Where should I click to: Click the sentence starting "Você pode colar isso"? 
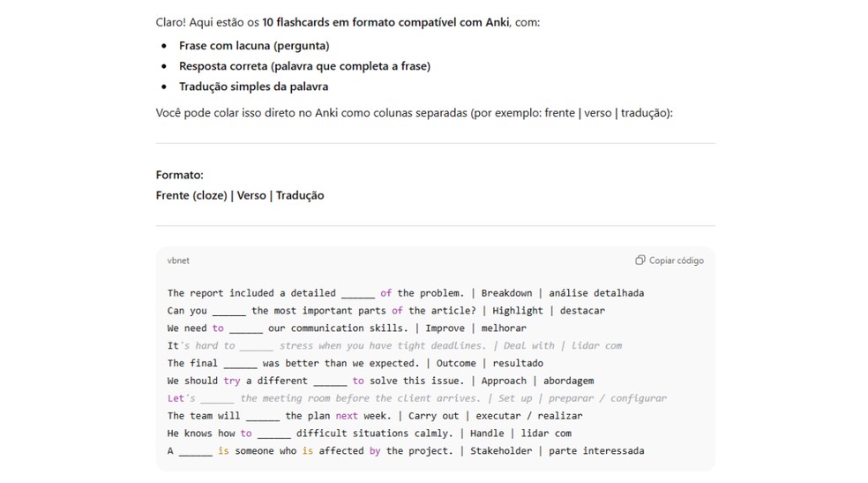coord(414,113)
